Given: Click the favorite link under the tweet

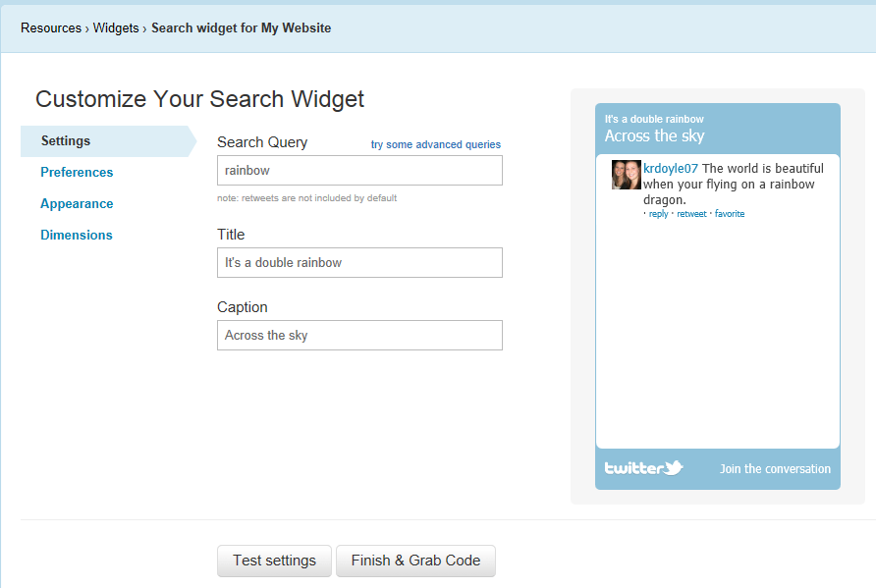Looking at the screenshot, I should (x=730, y=214).
